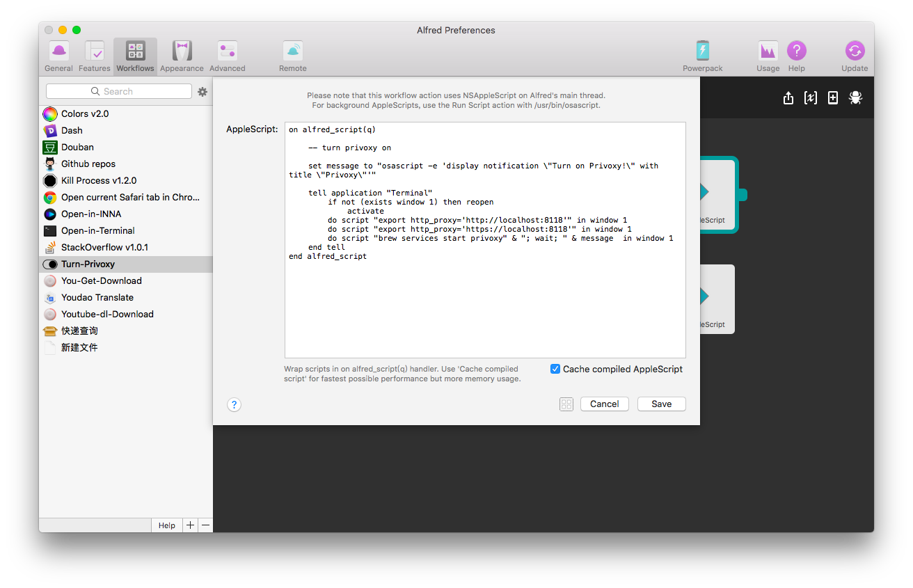Click the Open-in-Terminal terminal icon
Screen dimensions: 913x588
50,230
